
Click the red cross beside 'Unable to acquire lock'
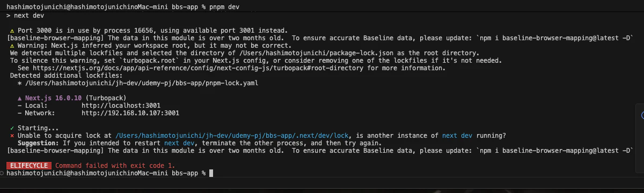point(12,136)
